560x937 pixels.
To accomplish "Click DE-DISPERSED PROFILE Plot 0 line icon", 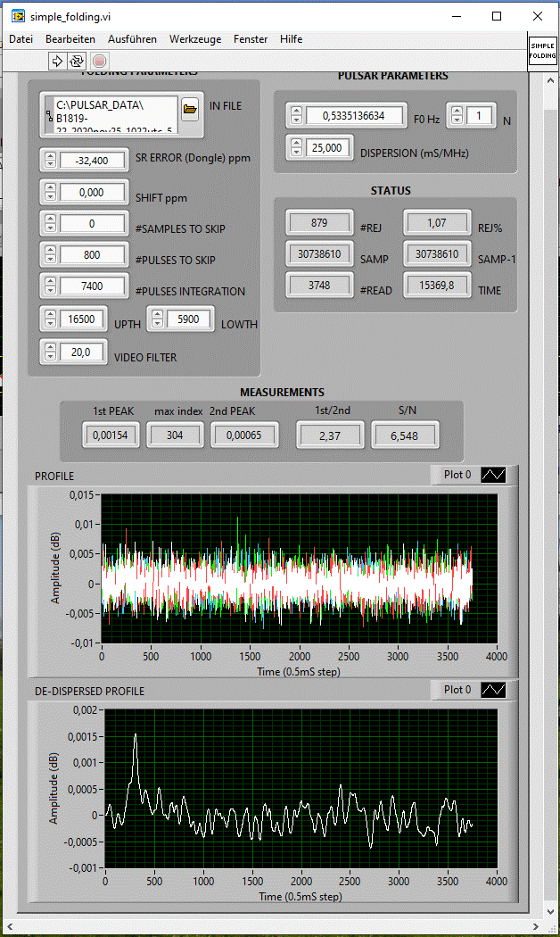I will pos(494,690).
